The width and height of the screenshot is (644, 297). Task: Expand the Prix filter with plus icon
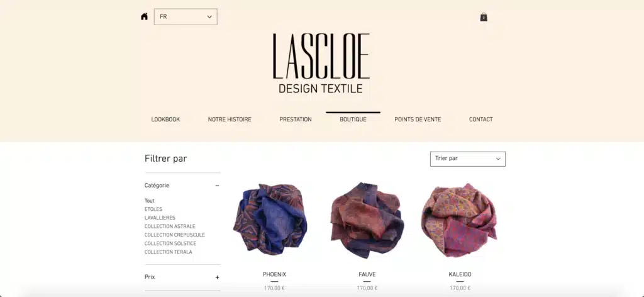click(217, 277)
